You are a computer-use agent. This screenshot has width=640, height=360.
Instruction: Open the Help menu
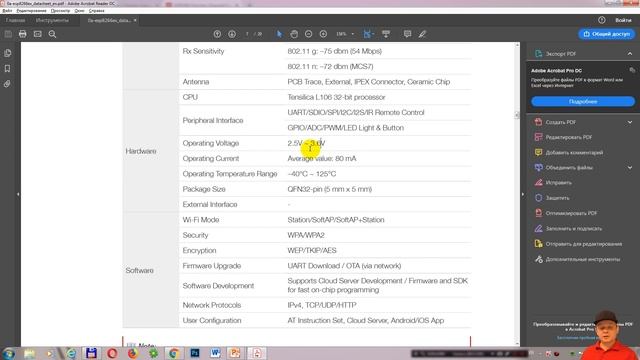tap(96, 11)
